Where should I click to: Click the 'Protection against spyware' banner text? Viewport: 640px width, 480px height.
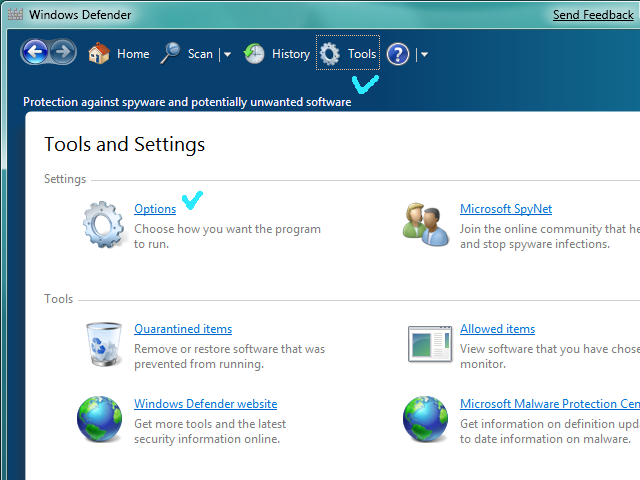[187, 102]
